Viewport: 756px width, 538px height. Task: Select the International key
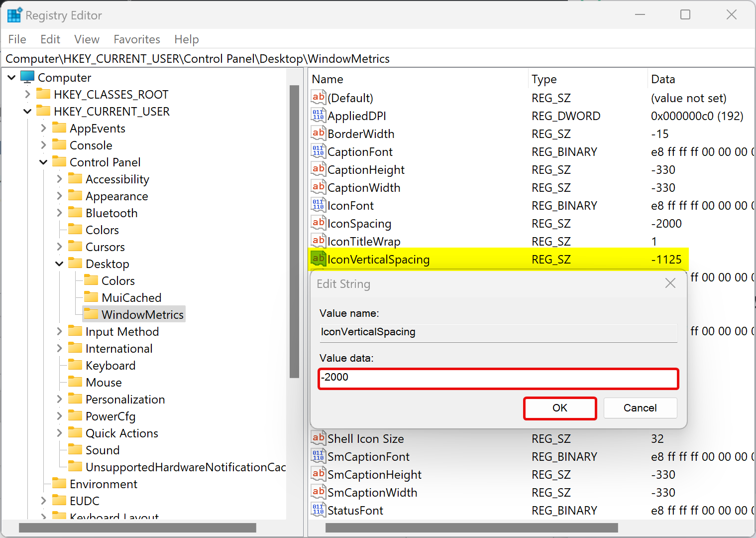pos(119,349)
